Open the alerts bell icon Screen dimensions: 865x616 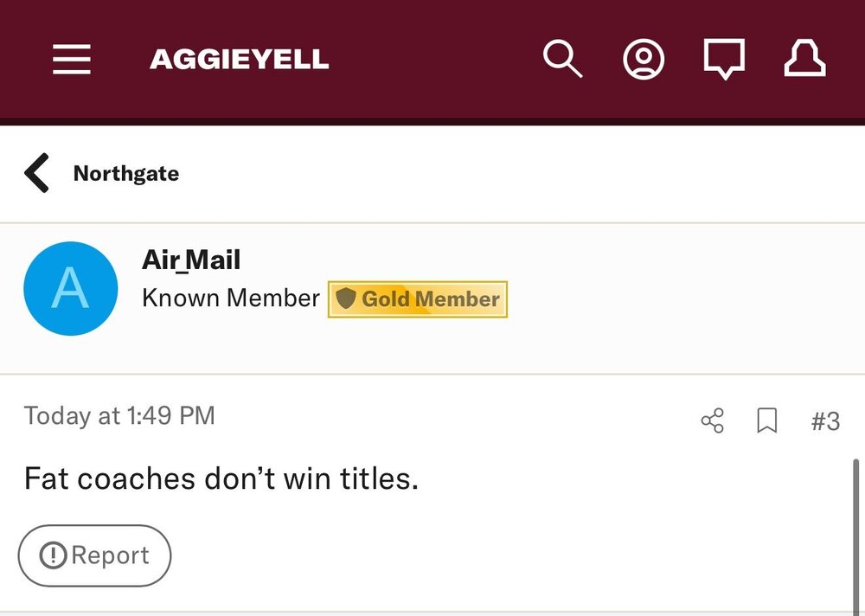point(804,60)
